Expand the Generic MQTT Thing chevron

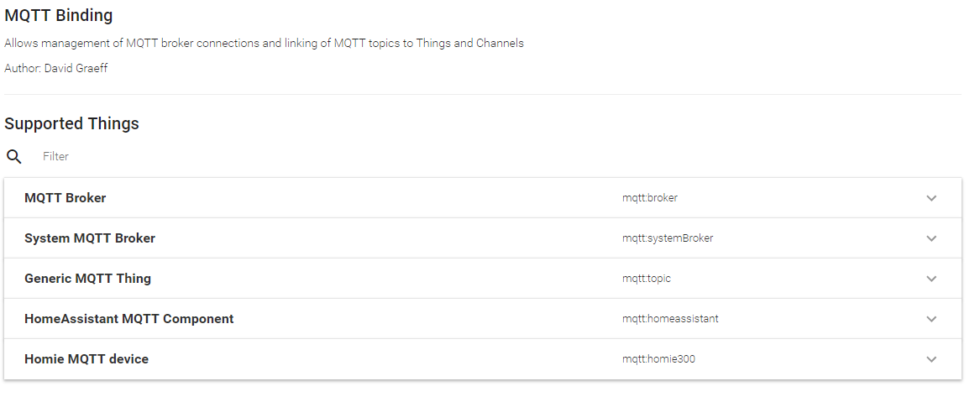pyautogui.click(x=931, y=279)
